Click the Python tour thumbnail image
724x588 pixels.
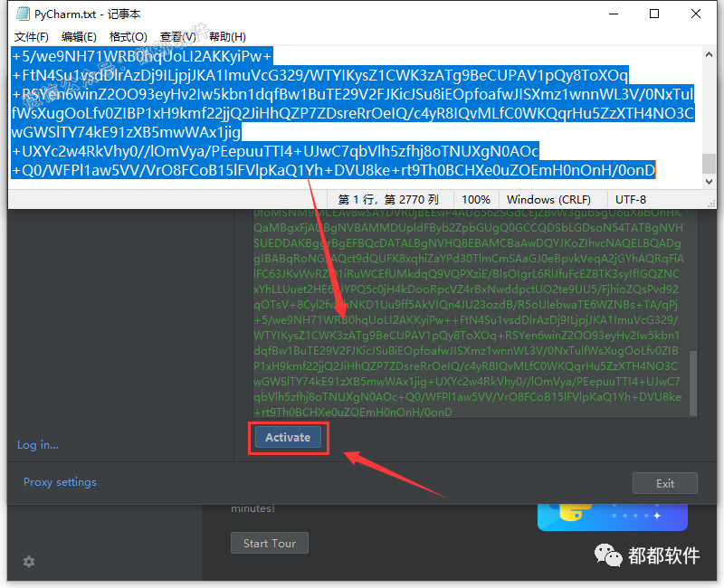pos(613,517)
